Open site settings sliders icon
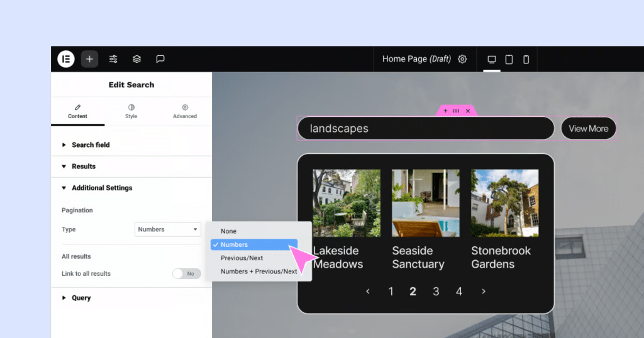Image resolution: width=644 pixels, height=338 pixels. (113, 59)
